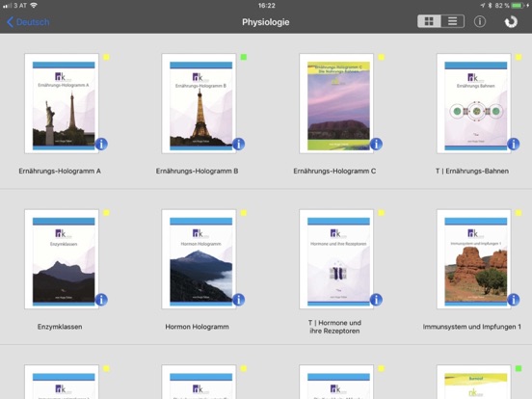
Task: Select the Ernährungs-Hologramm B title
Action: (x=198, y=171)
